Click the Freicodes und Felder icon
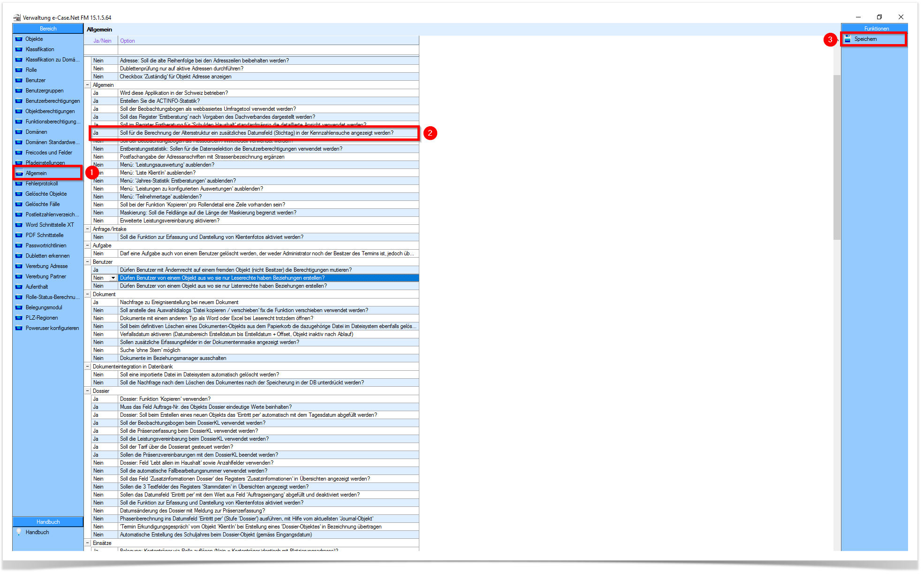The width and height of the screenshot is (924, 574). click(x=19, y=153)
